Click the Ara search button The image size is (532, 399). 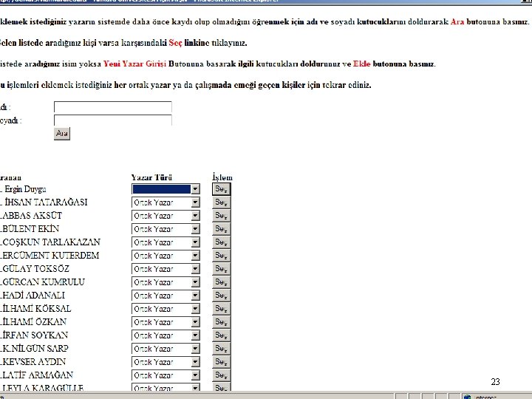(x=62, y=133)
